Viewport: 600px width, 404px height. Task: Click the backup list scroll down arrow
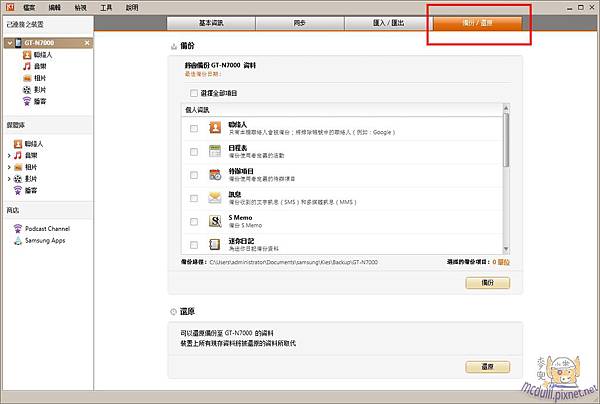pos(506,249)
